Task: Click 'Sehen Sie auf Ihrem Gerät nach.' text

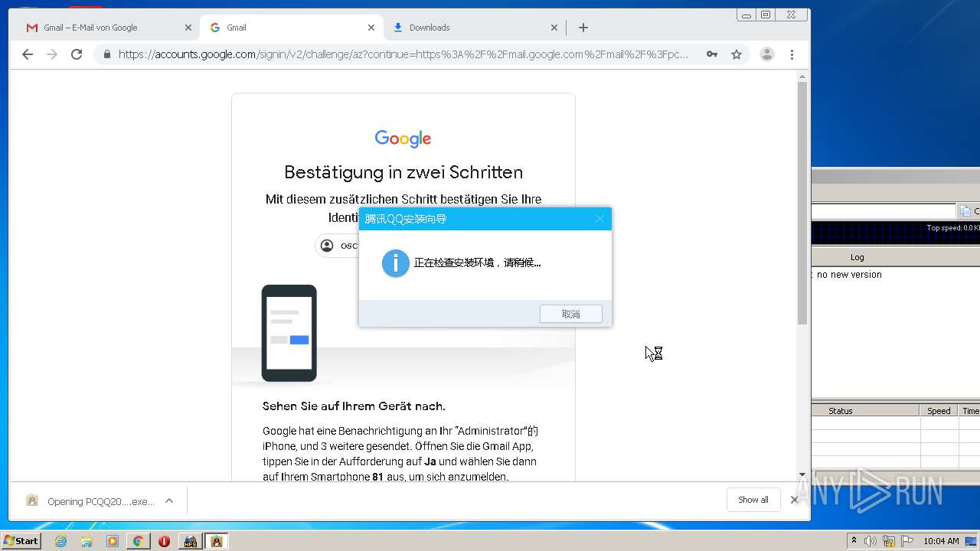Action: click(x=354, y=406)
